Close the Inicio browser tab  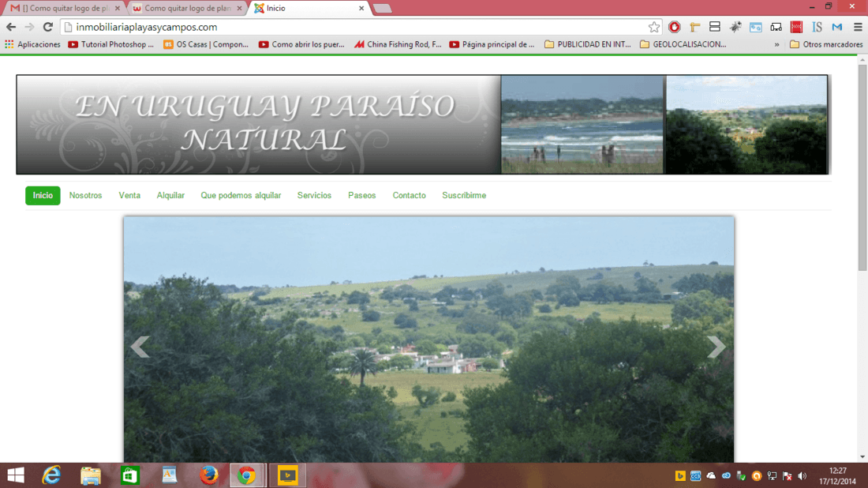point(361,9)
